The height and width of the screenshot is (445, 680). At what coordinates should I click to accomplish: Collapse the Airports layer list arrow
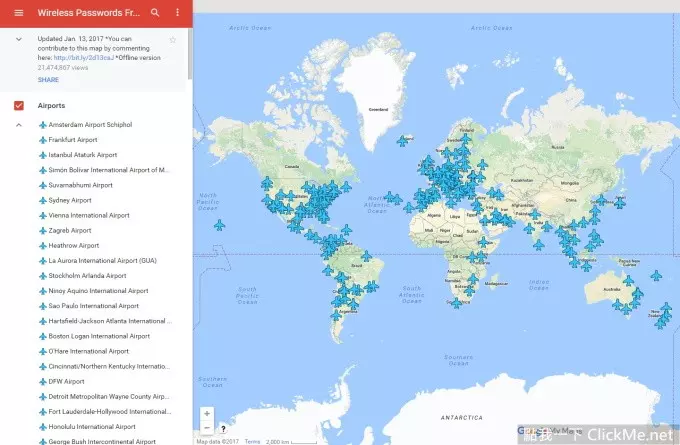coord(19,125)
